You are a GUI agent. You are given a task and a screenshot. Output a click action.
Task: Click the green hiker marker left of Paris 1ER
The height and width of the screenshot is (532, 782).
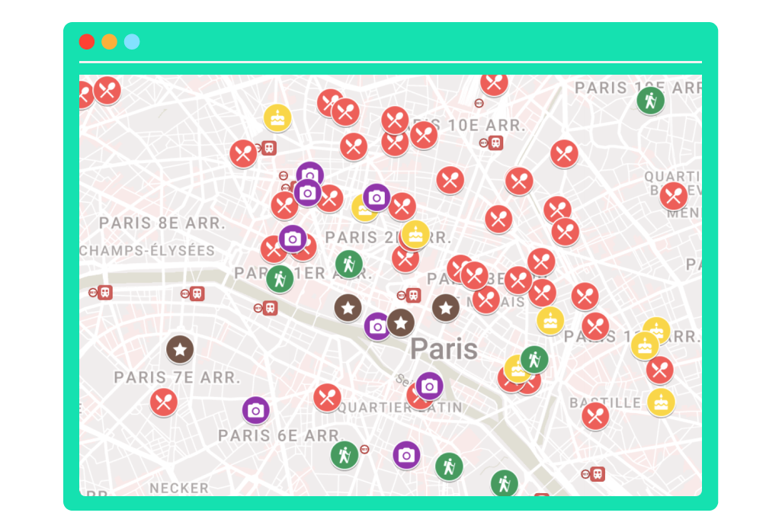click(x=280, y=278)
